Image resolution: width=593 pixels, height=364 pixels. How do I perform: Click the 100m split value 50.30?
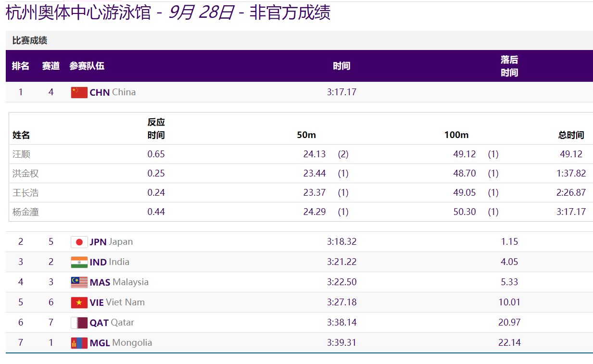(x=465, y=212)
